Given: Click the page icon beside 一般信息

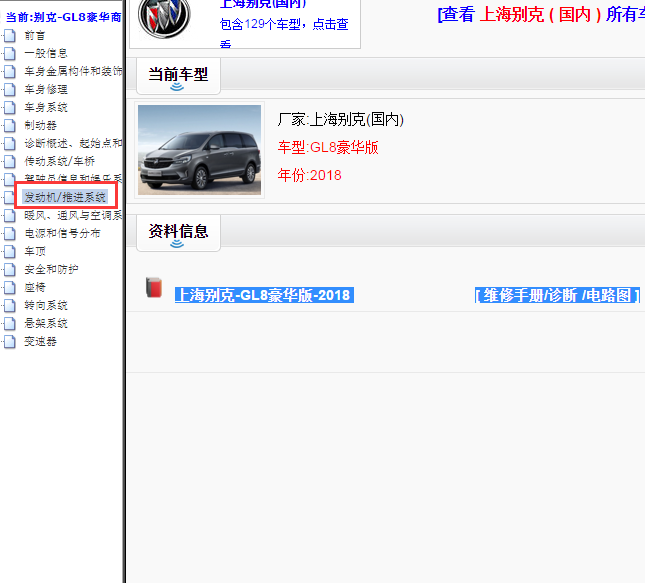Looking at the screenshot, I should pyautogui.click(x=10, y=53).
